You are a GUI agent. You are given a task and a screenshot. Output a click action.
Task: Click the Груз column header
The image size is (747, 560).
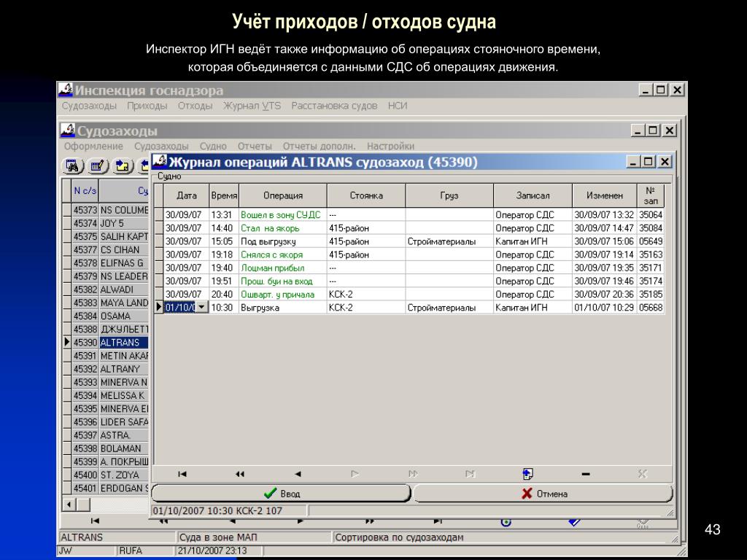pyautogui.click(x=449, y=195)
